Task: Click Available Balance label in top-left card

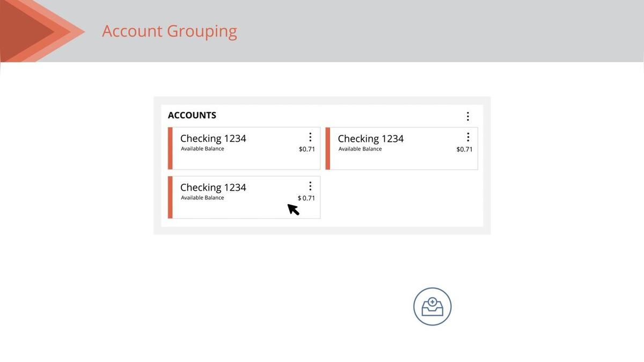Action: [x=202, y=149]
